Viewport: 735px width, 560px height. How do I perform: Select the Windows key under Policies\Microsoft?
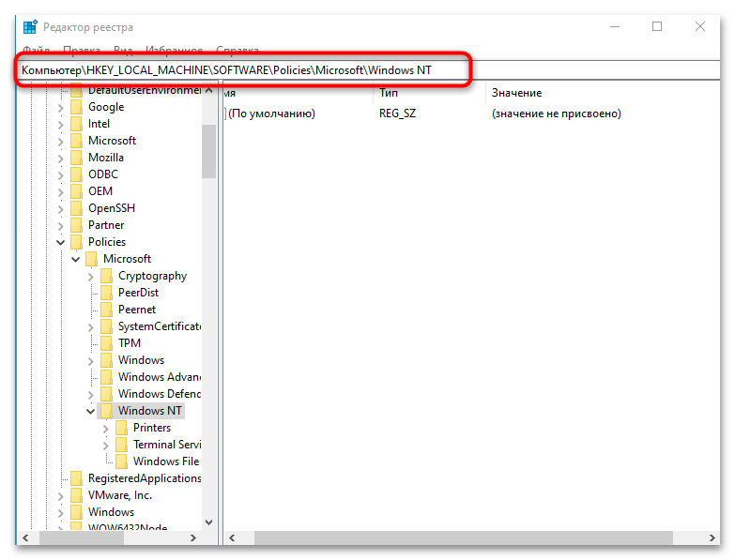[141, 360]
